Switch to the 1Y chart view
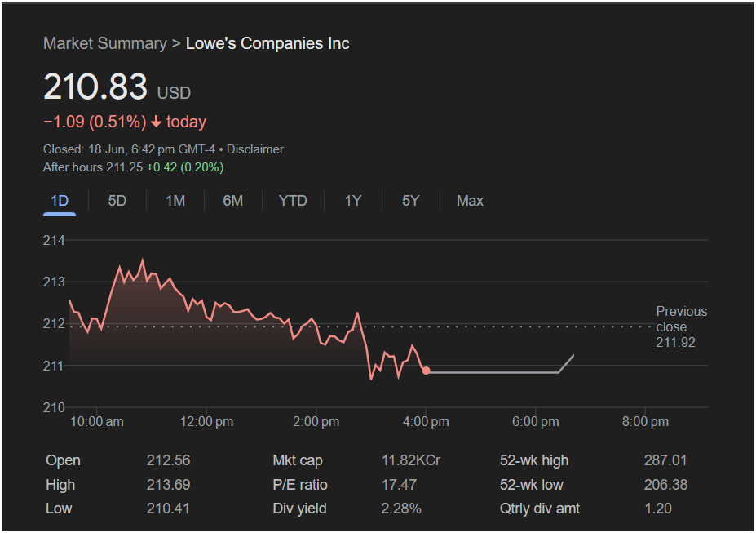 tap(353, 201)
